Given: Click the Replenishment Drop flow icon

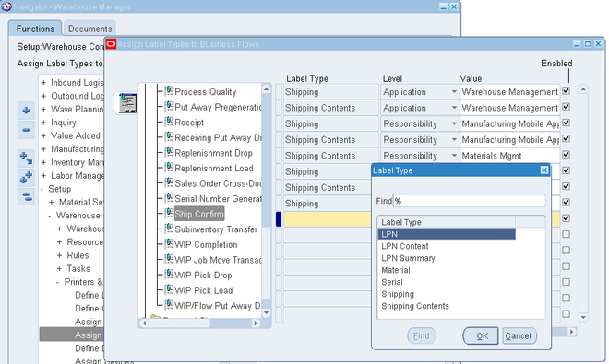Looking at the screenshot, I should 169,152.
